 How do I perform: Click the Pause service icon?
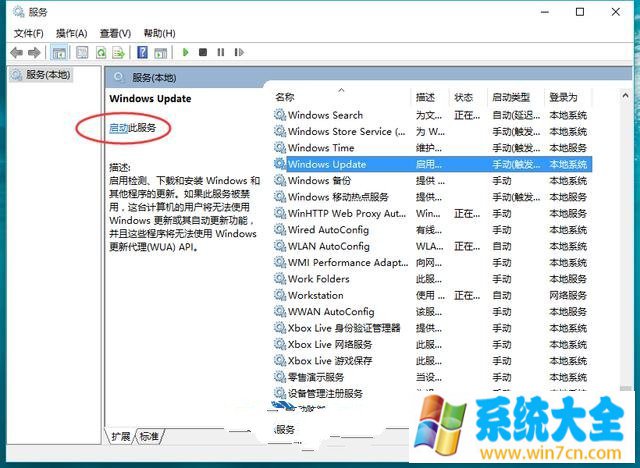tap(221, 52)
